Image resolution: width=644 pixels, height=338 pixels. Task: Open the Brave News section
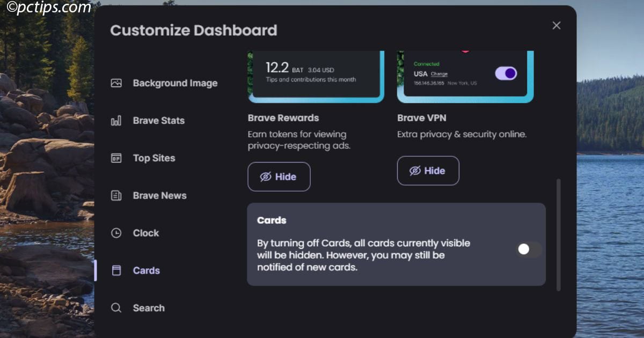tap(159, 196)
